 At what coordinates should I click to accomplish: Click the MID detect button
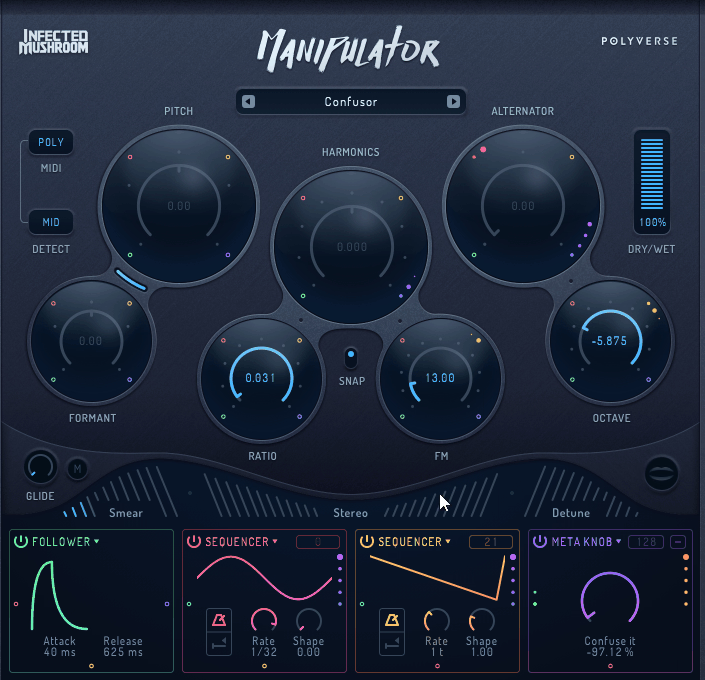point(51,222)
